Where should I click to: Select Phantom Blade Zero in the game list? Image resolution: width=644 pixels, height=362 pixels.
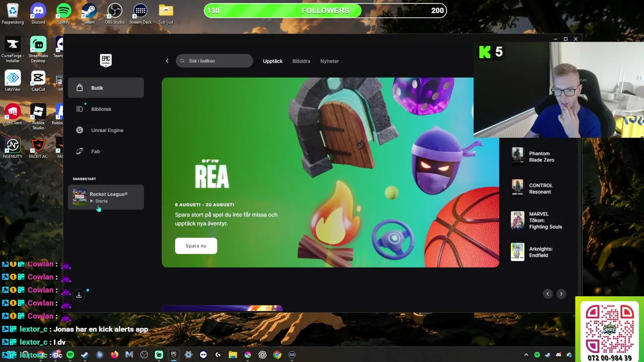(539, 156)
